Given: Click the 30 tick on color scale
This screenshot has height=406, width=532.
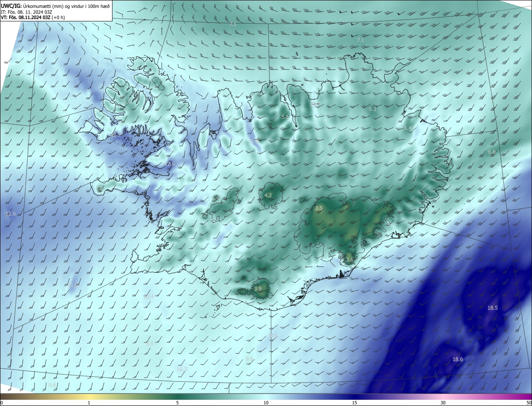Looking at the screenshot, I should pyautogui.click(x=443, y=403).
